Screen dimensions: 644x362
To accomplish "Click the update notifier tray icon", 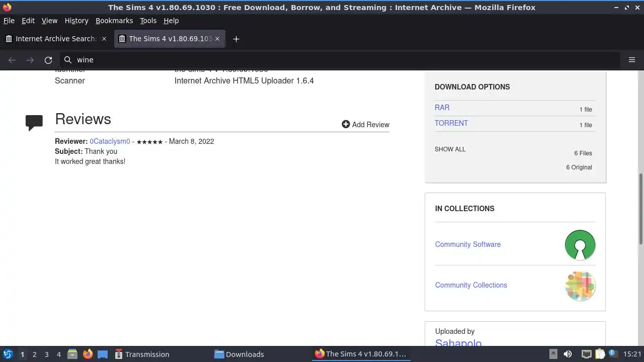I will click(613, 354).
